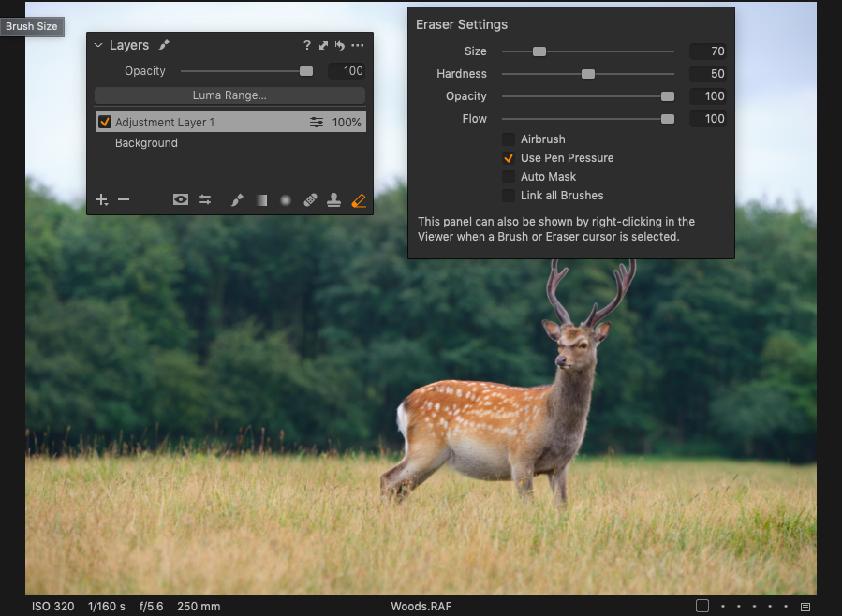Toggle mask visibility eye icon
This screenshot has height=616, width=842.
point(181,200)
